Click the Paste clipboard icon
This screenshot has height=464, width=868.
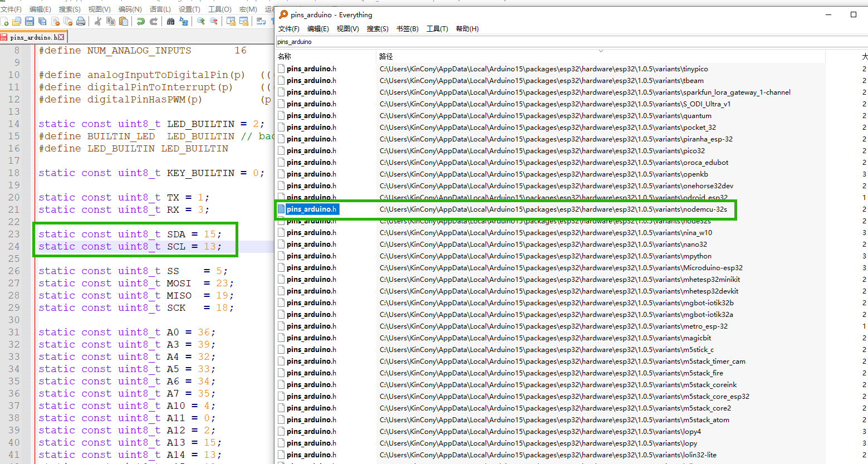tap(124, 21)
